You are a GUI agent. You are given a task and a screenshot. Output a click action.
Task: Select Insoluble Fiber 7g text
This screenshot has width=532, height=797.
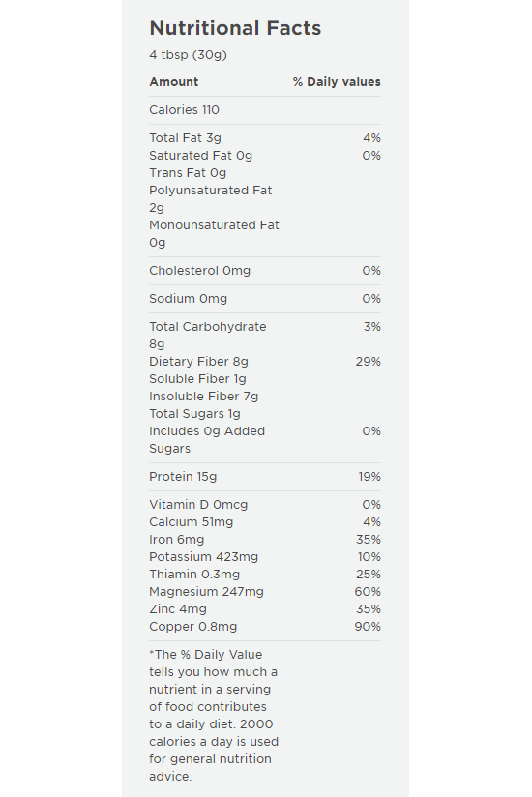pyautogui.click(x=204, y=397)
